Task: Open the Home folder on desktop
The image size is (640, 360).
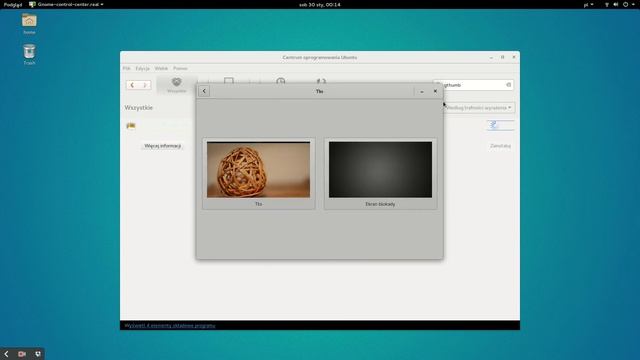Action: (29, 24)
